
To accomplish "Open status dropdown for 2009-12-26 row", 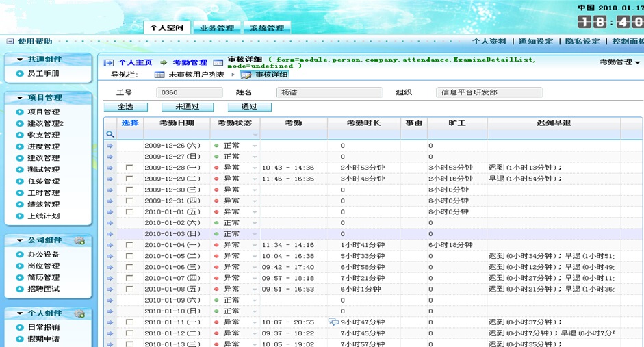I will point(255,146).
